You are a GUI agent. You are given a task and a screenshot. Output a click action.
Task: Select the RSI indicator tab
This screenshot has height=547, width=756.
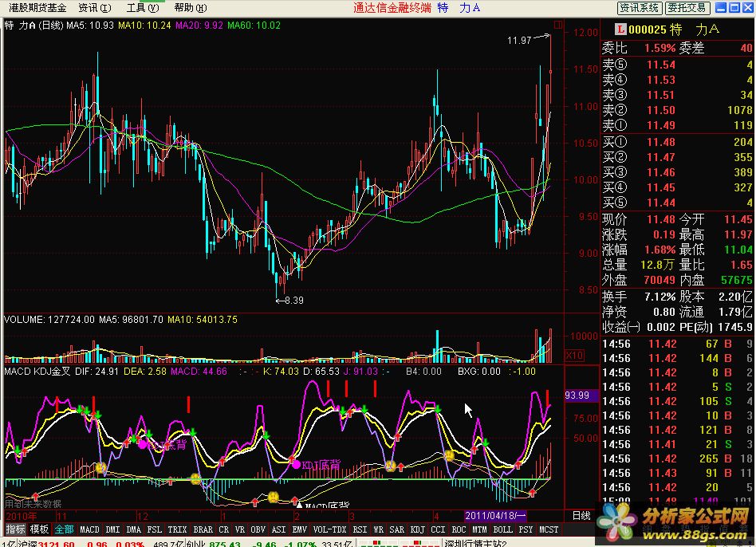click(x=360, y=529)
